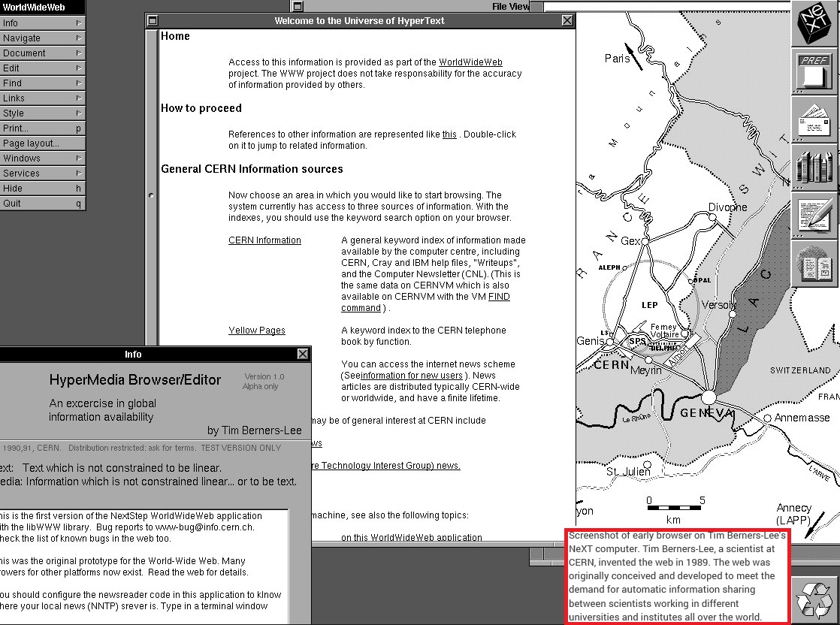This screenshot has height=625, width=840.
Task: Click the 'ALEPH' label on the map
Action: click(609, 267)
